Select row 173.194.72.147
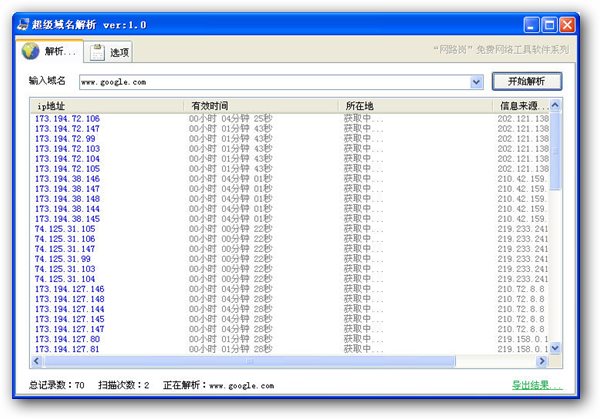Screen dimensions: 600x419 pyautogui.click(x=290, y=129)
